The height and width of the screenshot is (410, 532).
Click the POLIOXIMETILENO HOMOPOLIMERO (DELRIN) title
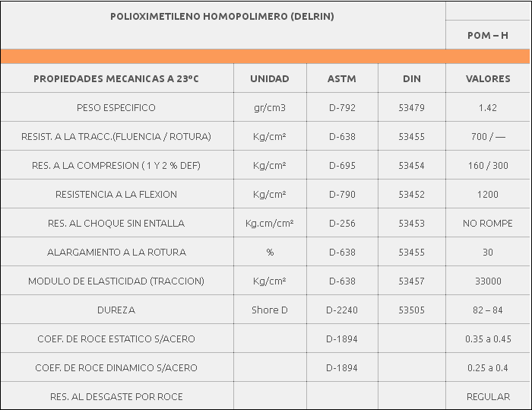[222, 16]
